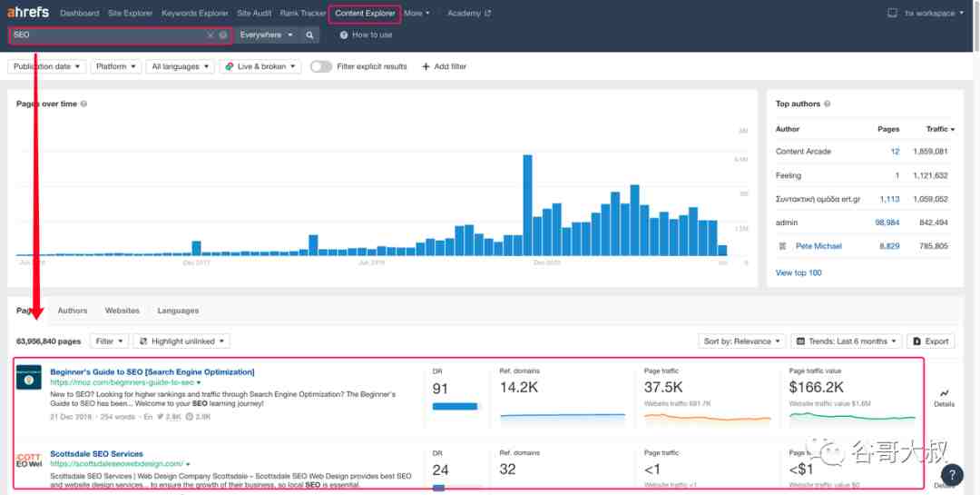Open Sort by: Relevance dropdown

[x=742, y=342]
